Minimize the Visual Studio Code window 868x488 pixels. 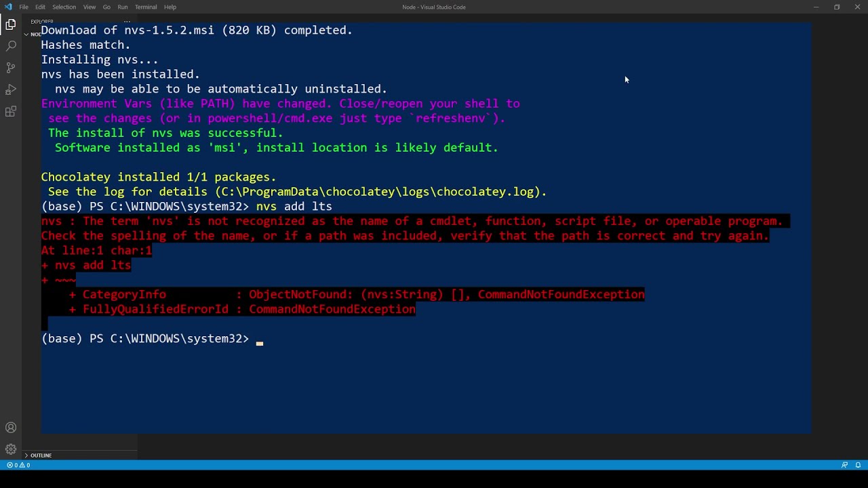(816, 7)
